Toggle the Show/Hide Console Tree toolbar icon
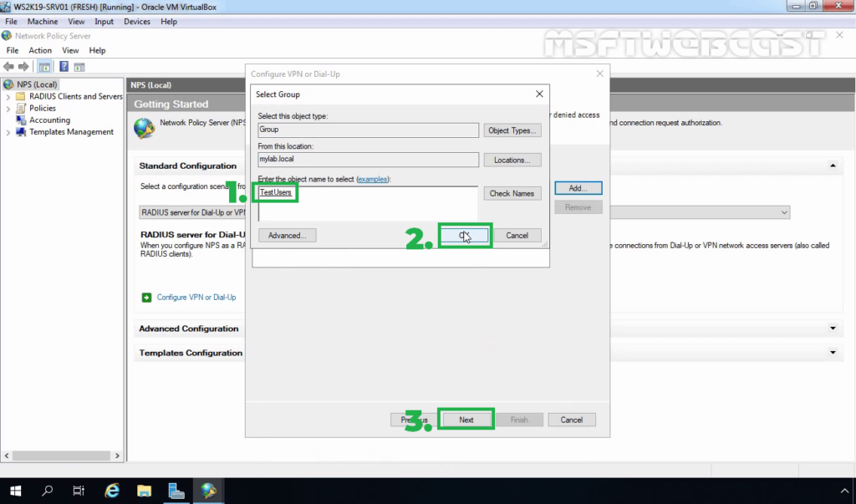The image size is (856, 504). (x=44, y=67)
